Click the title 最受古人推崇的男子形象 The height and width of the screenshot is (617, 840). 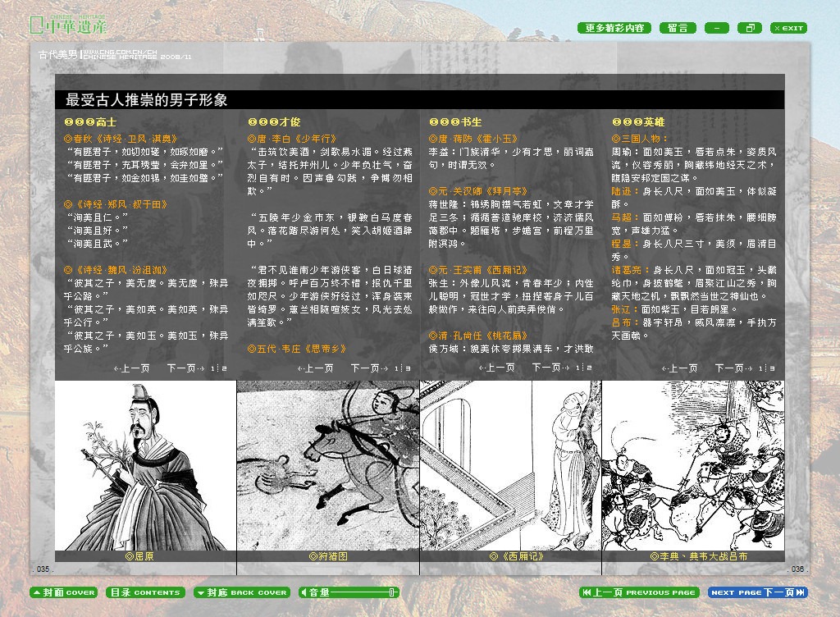point(146,99)
